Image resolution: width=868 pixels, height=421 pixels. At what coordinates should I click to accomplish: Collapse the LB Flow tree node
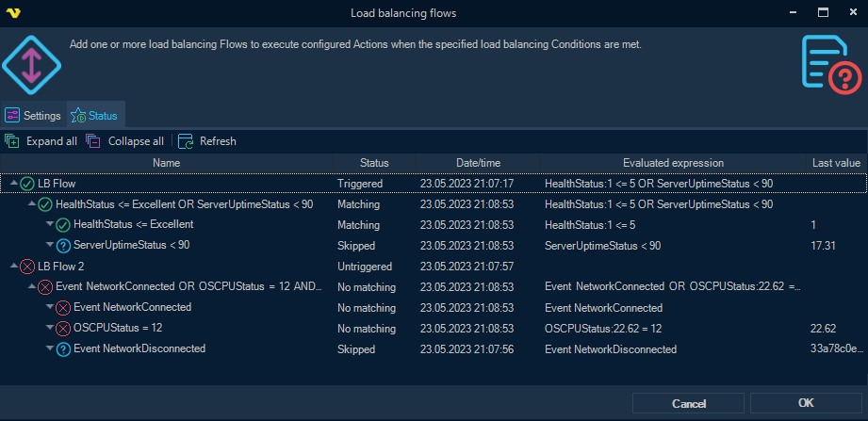pyautogui.click(x=12, y=184)
